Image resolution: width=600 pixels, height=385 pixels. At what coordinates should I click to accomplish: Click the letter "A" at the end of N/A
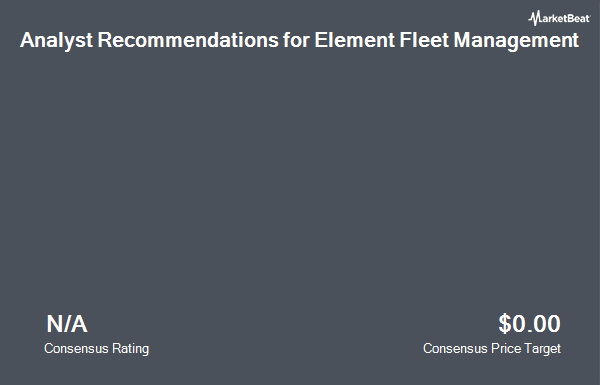point(79,324)
